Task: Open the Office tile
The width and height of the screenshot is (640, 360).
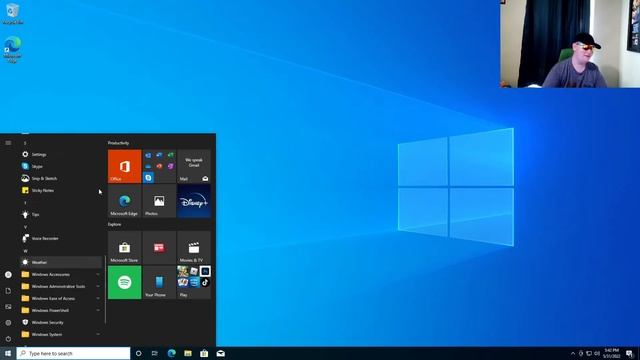Action: [124, 166]
